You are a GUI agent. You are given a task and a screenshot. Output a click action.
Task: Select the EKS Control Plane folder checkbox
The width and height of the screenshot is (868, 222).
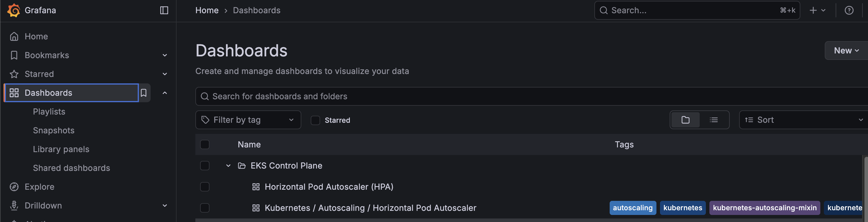coord(204,166)
